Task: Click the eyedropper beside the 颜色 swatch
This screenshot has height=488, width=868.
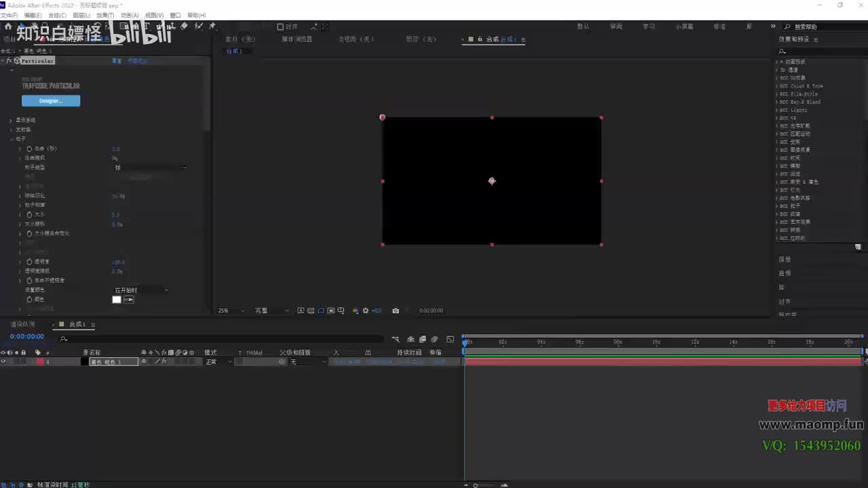Action: click(129, 300)
